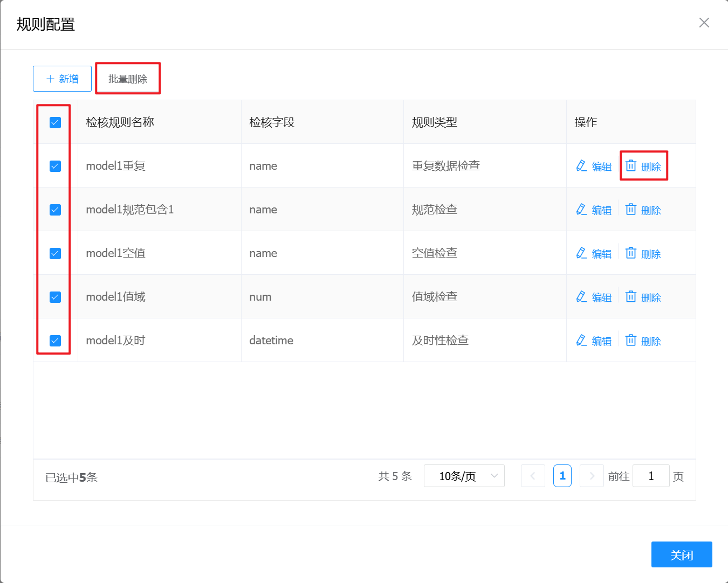728x583 pixels.
Task: Go to next page with right chevron
Action: pos(592,476)
